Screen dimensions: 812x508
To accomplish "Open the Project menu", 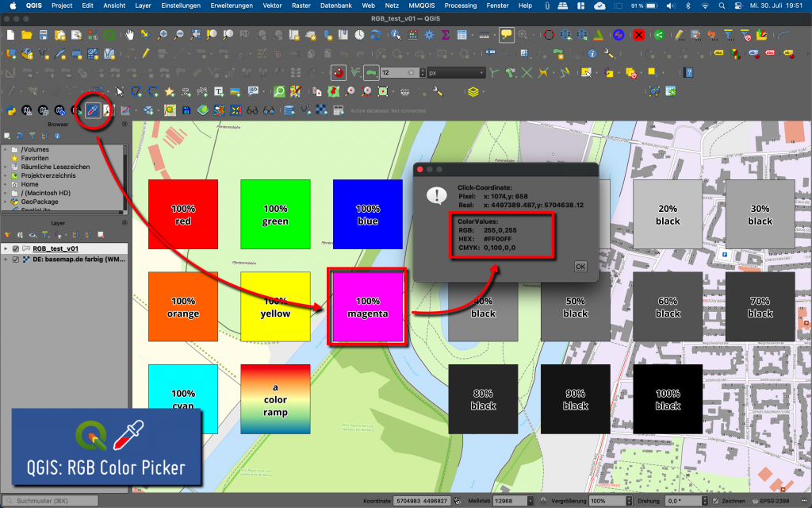I will pos(62,6).
